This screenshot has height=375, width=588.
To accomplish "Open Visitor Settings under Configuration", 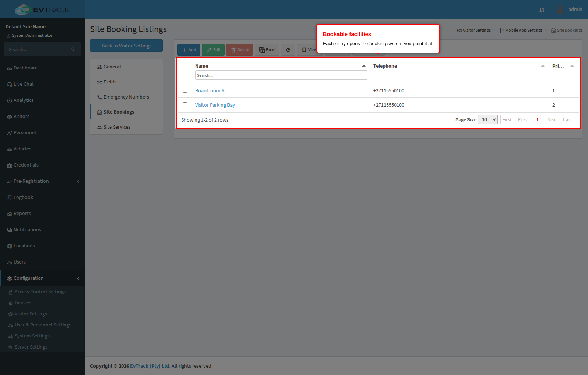I will coord(31,314).
